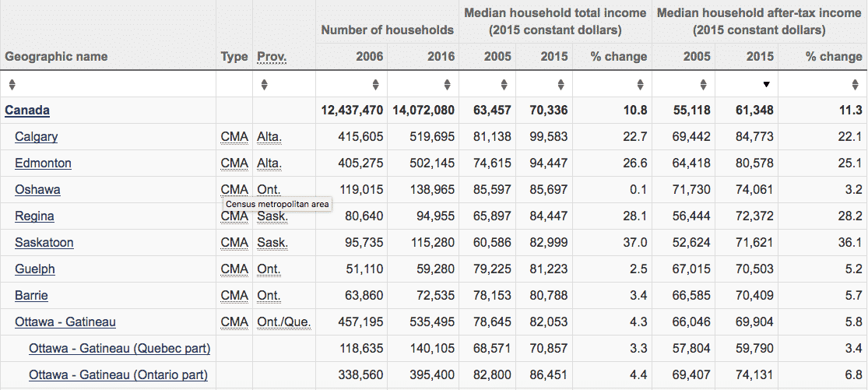
Task: Click the Prov. header abbreviation
Action: tap(272, 56)
